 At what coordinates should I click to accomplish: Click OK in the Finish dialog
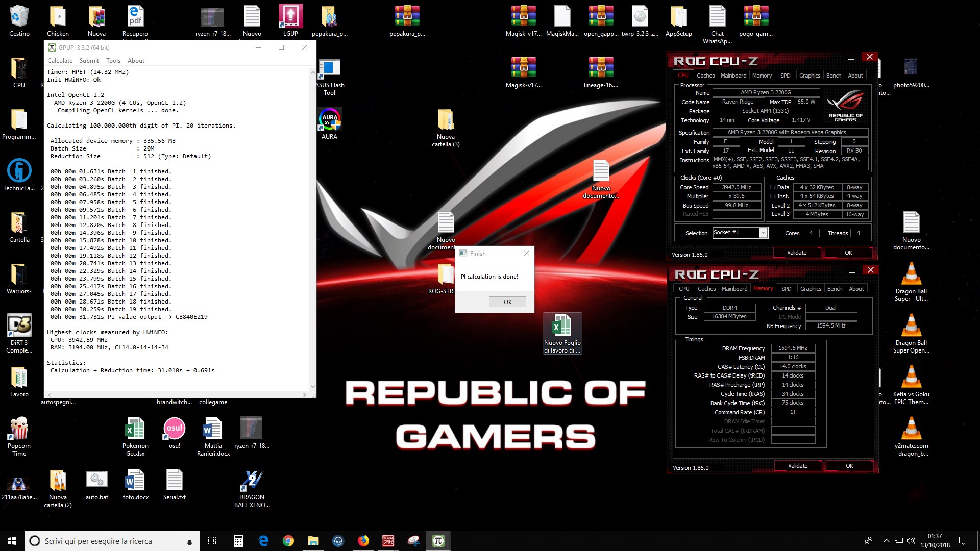tap(507, 302)
